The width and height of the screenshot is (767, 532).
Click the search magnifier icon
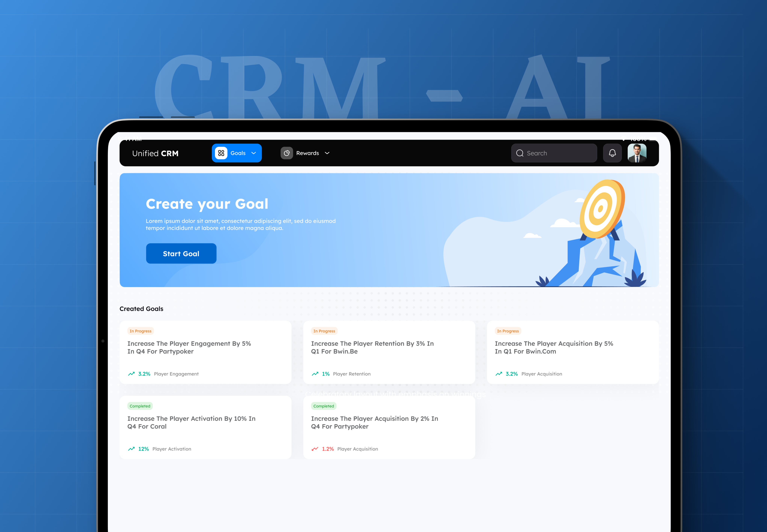click(x=520, y=153)
